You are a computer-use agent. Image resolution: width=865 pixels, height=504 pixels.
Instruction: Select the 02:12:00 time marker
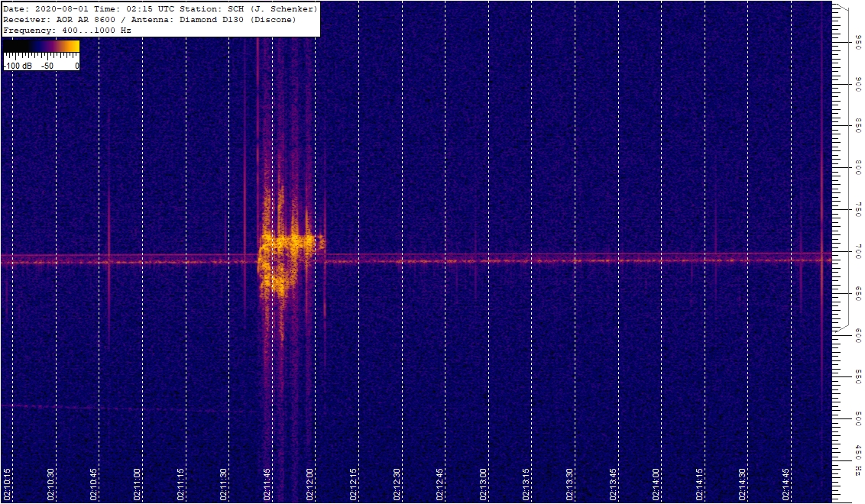pyautogui.click(x=310, y=484)
